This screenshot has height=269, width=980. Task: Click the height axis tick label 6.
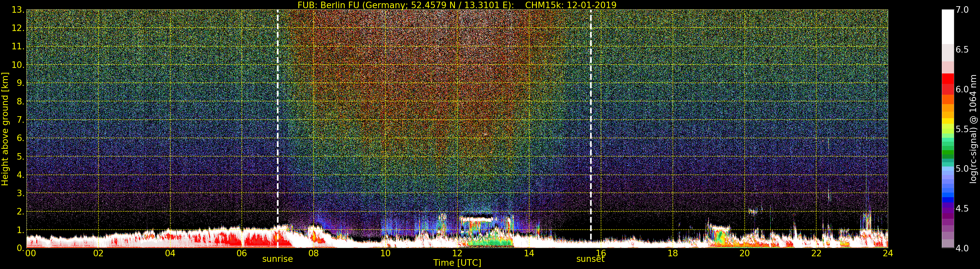[21, 138]
